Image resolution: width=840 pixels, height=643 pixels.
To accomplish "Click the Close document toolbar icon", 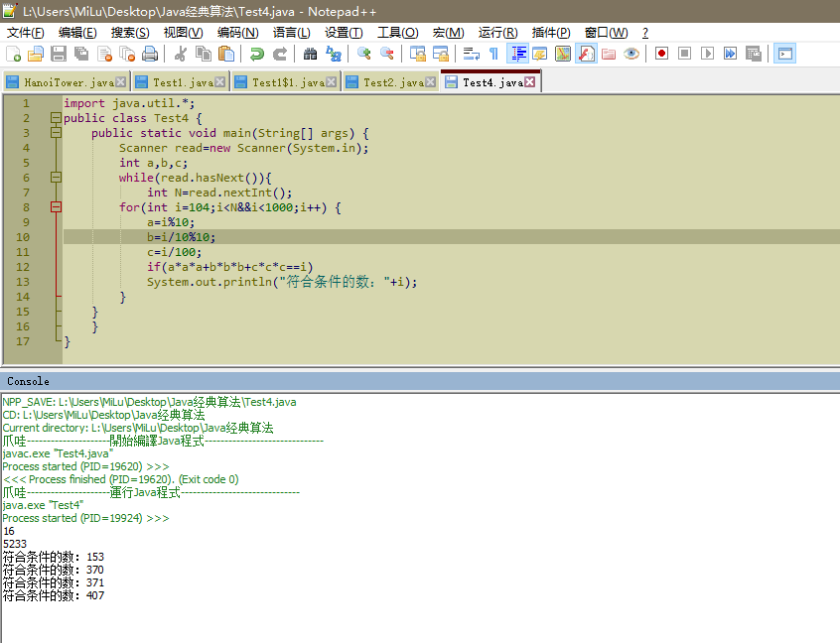I will (104, 54).
